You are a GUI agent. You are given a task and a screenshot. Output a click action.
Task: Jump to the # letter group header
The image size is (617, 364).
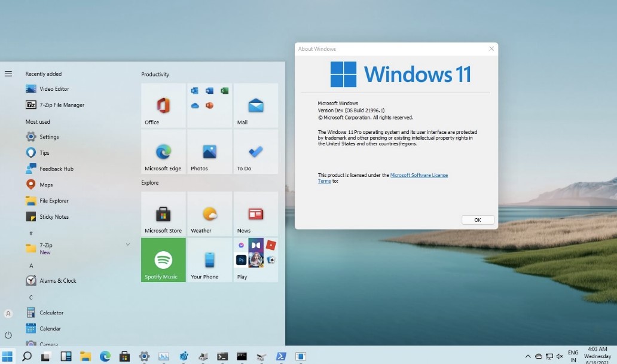[31, 233]
